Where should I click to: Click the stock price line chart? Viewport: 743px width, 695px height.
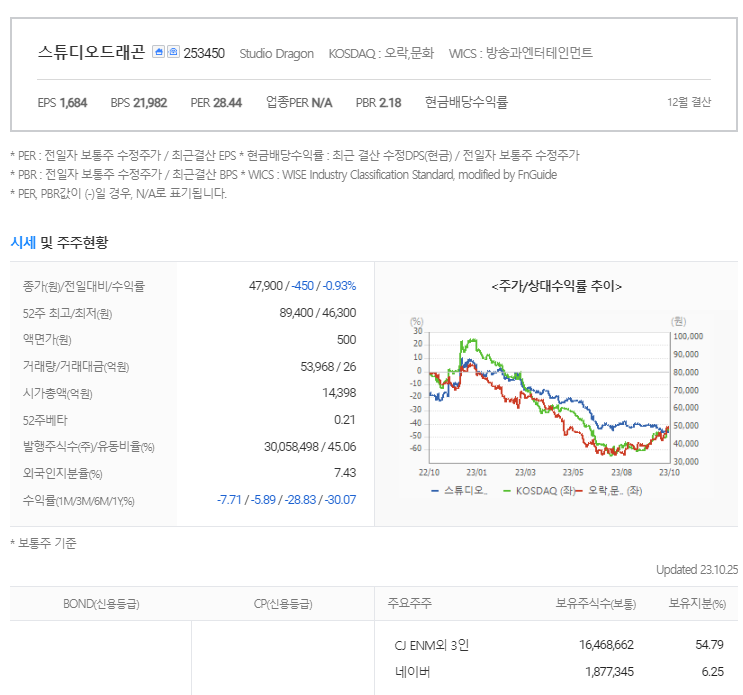(550, 398)
